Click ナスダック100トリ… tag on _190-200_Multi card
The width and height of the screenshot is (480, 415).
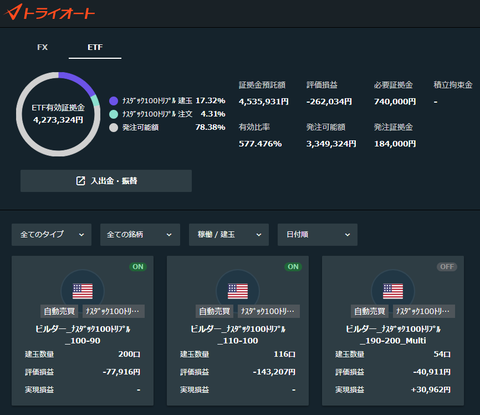(x=424, y=311)
